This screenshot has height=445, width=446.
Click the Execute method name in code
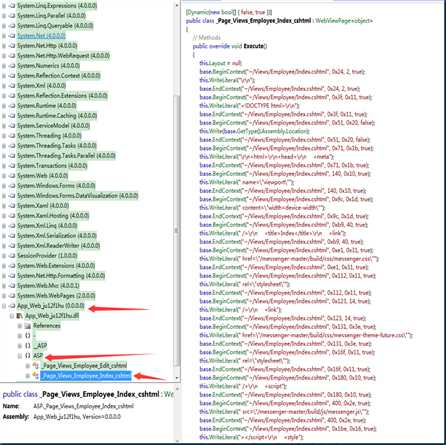point(255,46)
